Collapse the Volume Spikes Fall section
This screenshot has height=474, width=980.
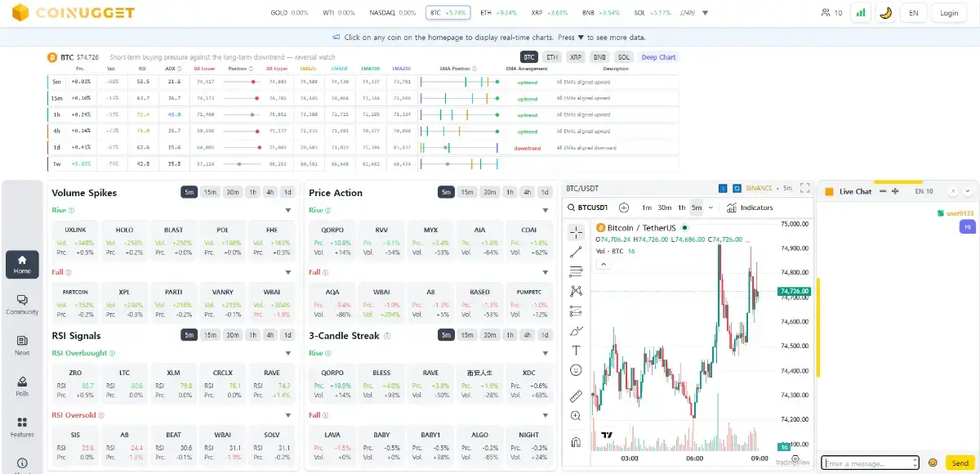pos(288,273)
